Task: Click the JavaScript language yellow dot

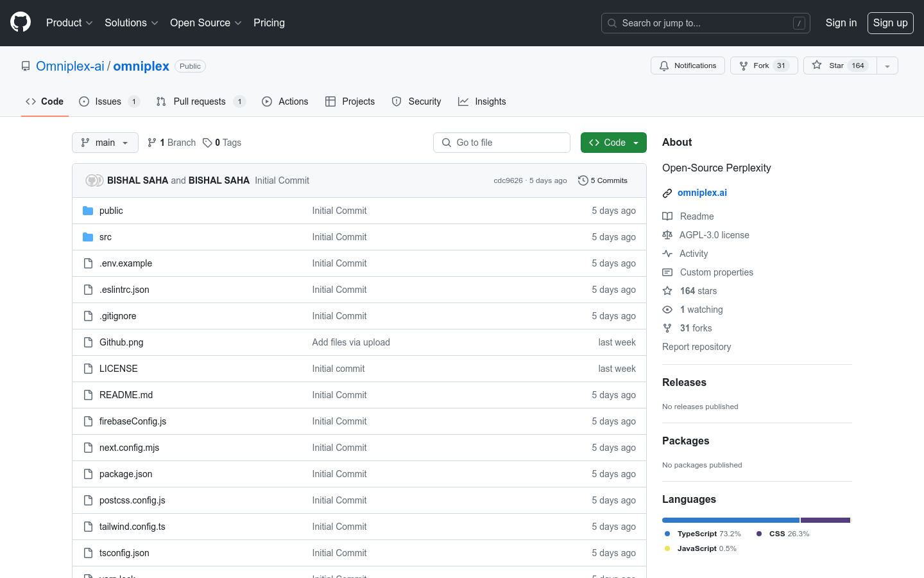Action: pos(667,548)
